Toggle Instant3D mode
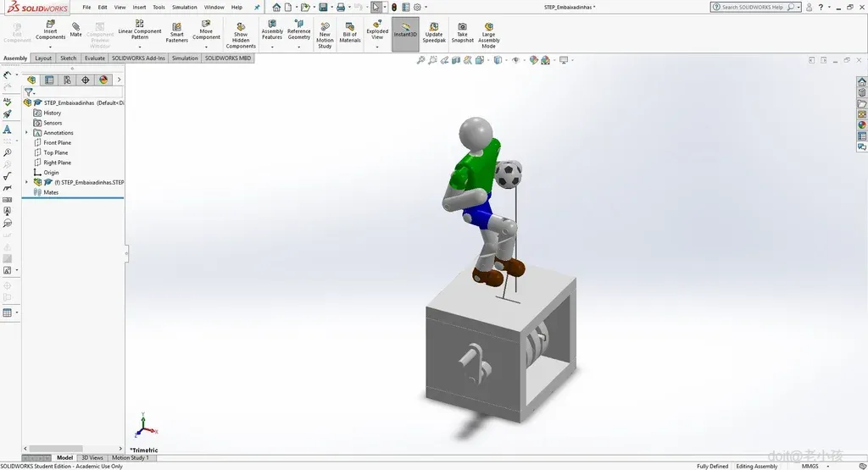Viewport: 868px width, 470px height. tap(405, 33)
